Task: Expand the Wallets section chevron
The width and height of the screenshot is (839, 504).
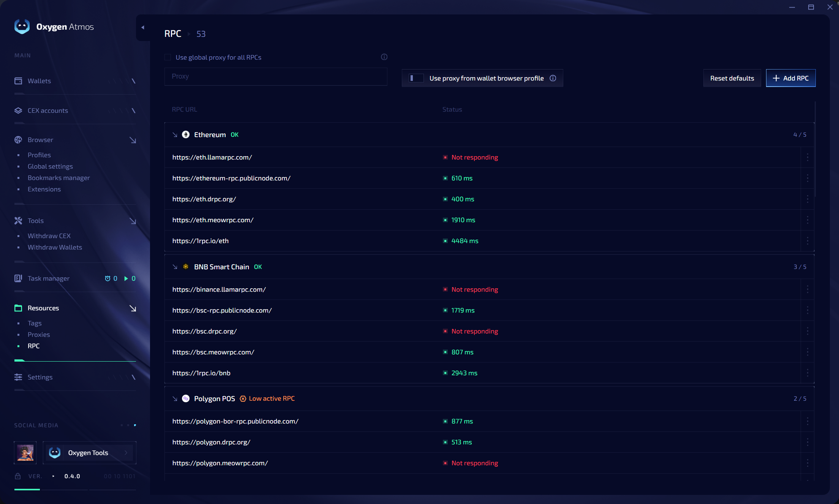Action: 133,81
